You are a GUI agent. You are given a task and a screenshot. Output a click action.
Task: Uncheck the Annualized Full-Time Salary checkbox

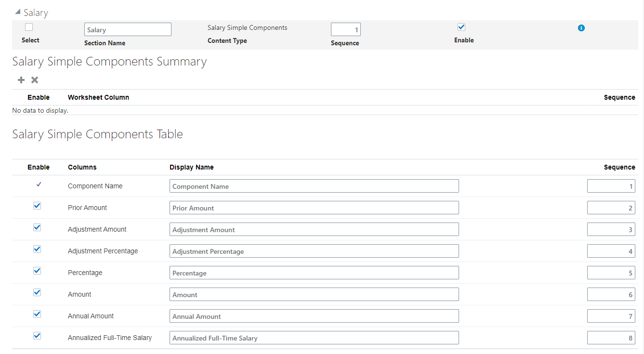click(x=37, y=336)
